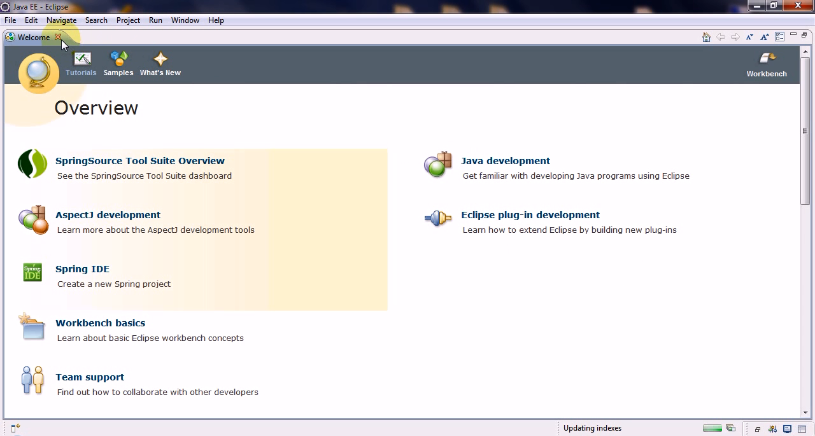Viewport: 815px width, 436px height.
Task: Click 'Updating indexes' status text
Action: 592,428
